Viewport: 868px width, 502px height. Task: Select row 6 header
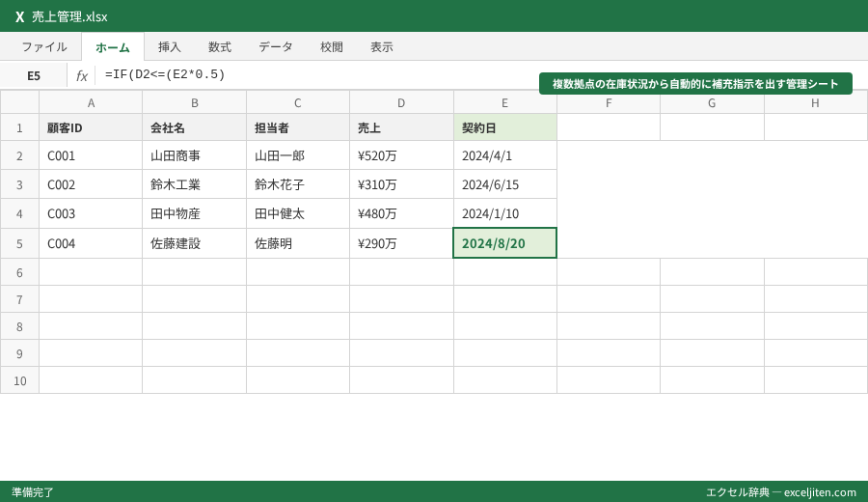[x=19, y=272]
